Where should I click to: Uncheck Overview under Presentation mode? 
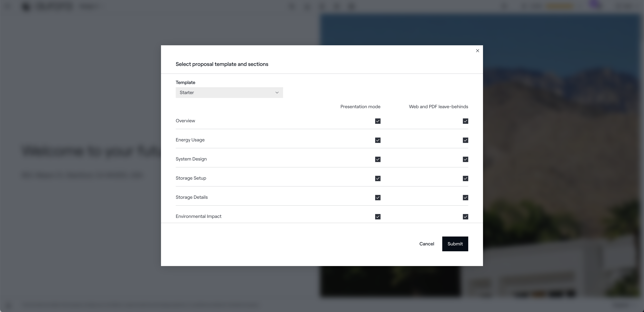tap(378, 121)
